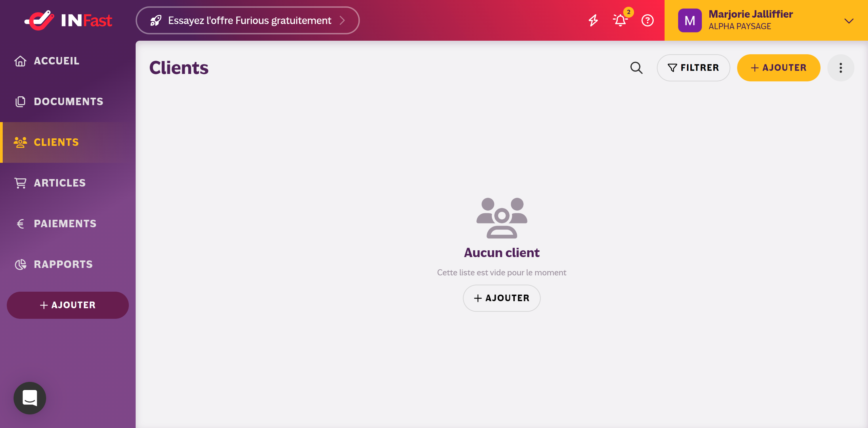Open the Filtrer filter options
868x428 pixels.
coord(693,68)
